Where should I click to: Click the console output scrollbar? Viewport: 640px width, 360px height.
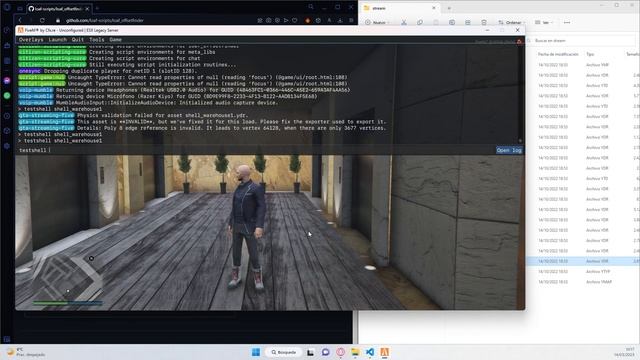pyautogui.click(x=520, y=94)
